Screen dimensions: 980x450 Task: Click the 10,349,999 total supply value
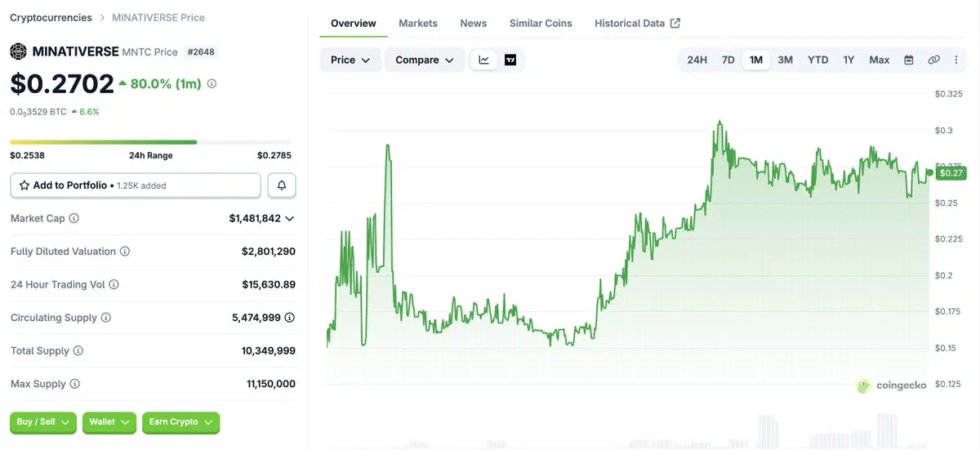click(x=269, y=350)
